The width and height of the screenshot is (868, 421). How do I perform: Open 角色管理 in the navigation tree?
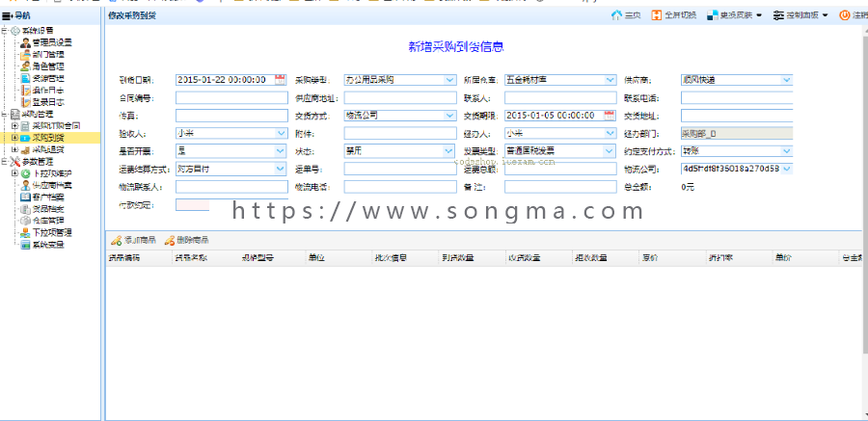pyautogui.click(x=48, y=66)
